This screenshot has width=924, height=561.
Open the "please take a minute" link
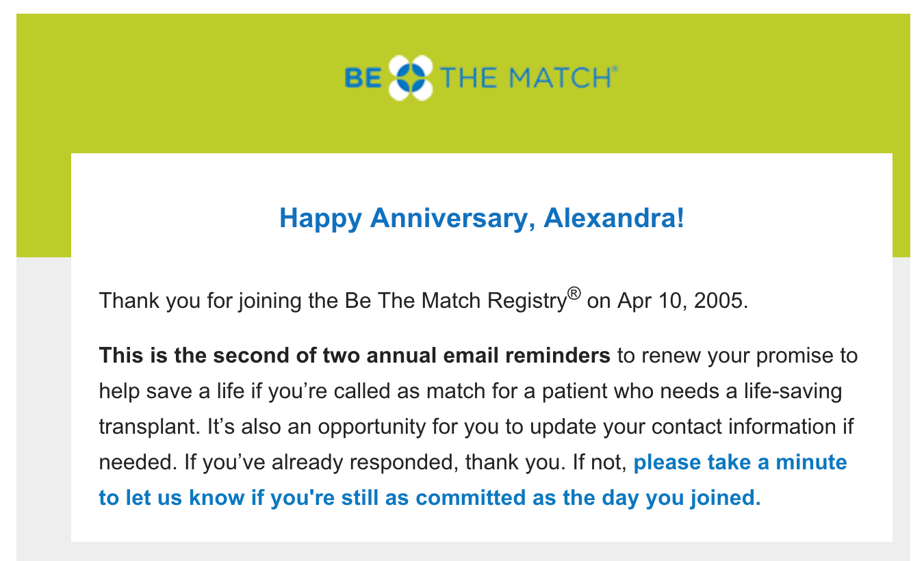[x=740, y=462]
